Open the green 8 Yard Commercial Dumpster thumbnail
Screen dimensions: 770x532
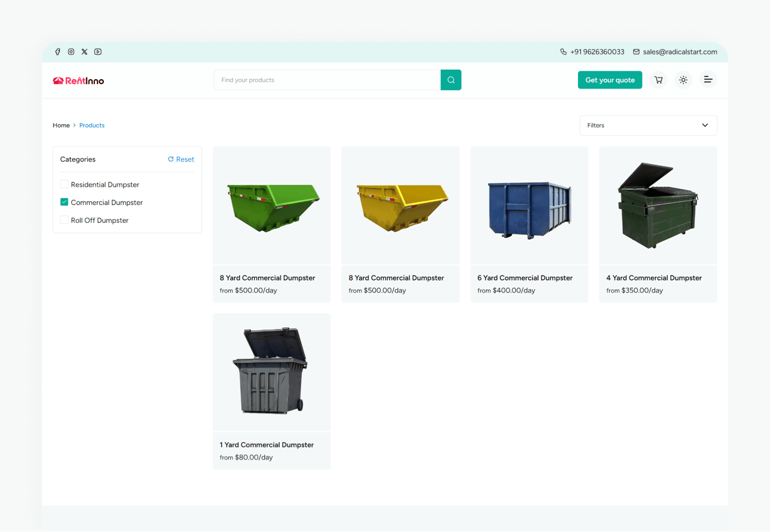tap(271, 205)
